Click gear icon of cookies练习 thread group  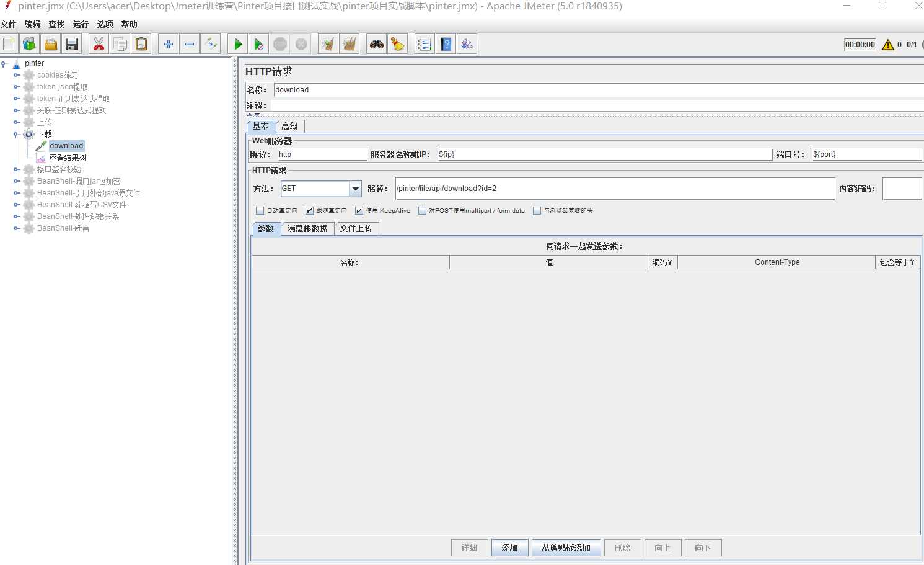[x=29, y=75]
